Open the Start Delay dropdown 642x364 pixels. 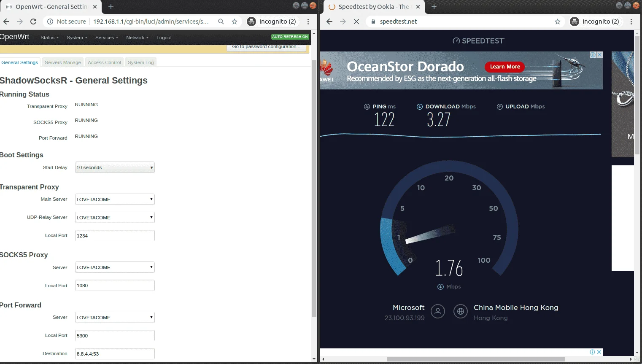click(x=115, y=167)
